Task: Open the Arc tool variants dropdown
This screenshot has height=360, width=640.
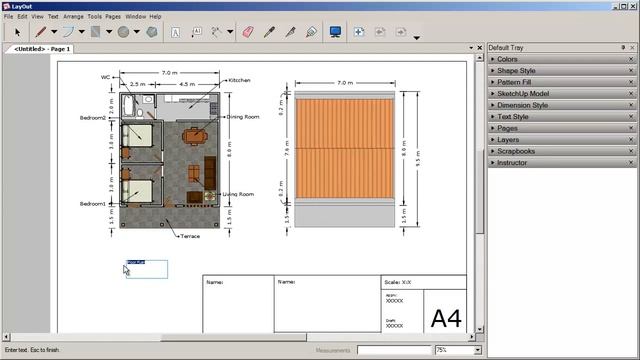Action: [82, 32]
